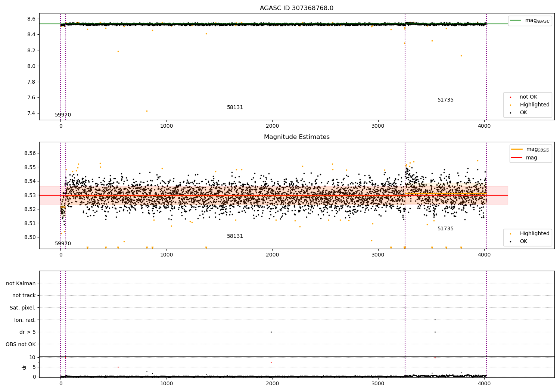Click the 'Ion. rad.' axis label
The image size is (560, 392).
pyautogui.click(x=25, y=320)
